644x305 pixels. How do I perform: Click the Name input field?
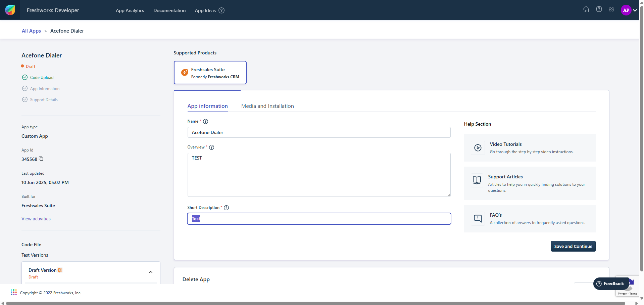[x=319, y=132]
